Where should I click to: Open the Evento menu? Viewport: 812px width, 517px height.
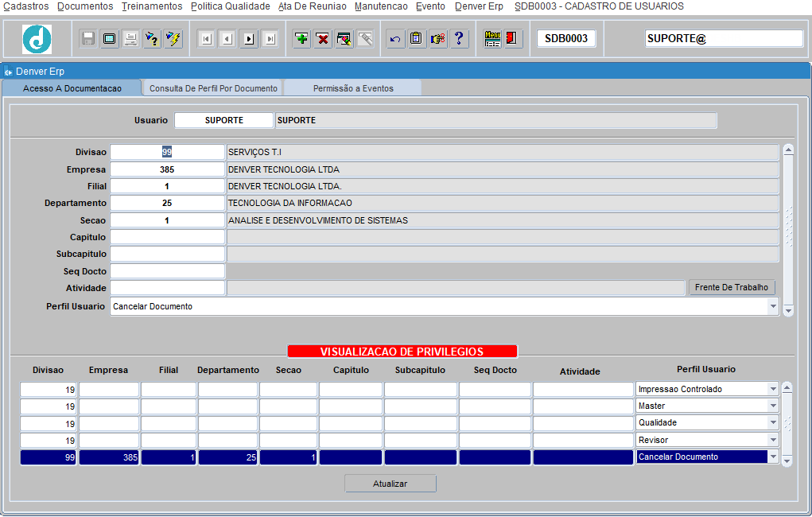coord(430,6)
